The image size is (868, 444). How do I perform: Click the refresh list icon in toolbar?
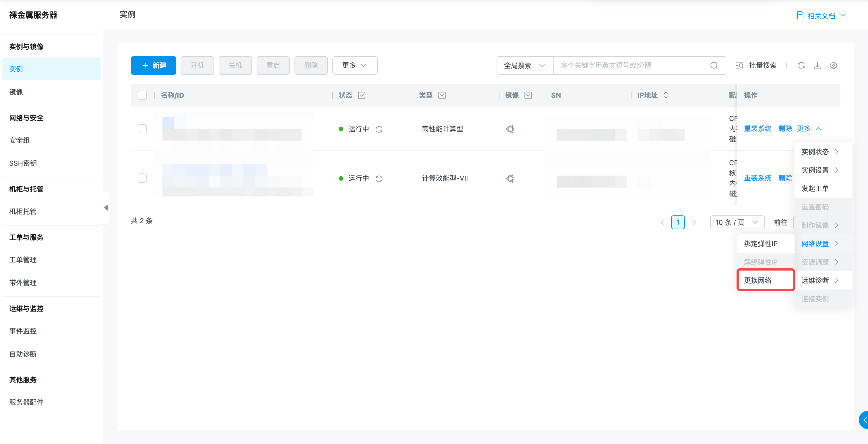pyautogui.click(x=801, y=65)
